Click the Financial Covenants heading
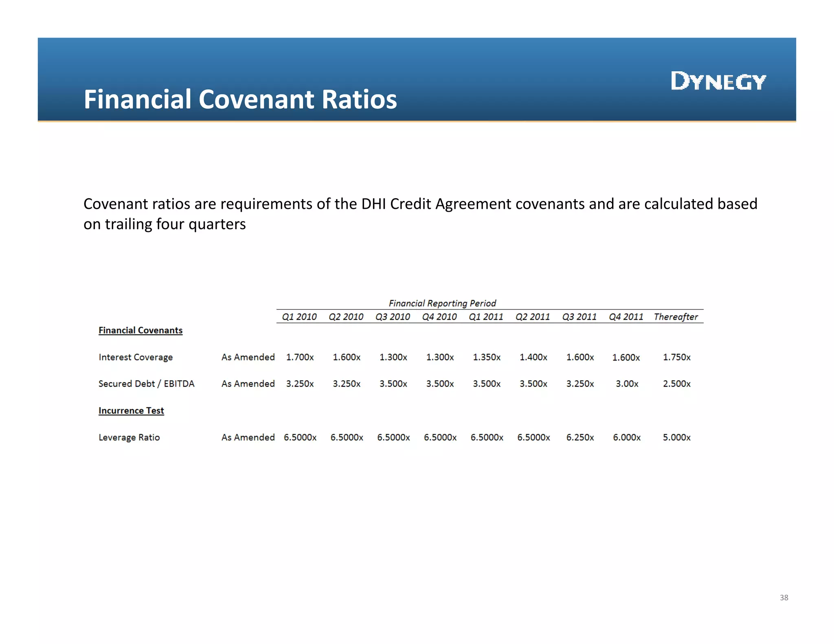Screen dimensions: 834x644 [x=140, y=330]
